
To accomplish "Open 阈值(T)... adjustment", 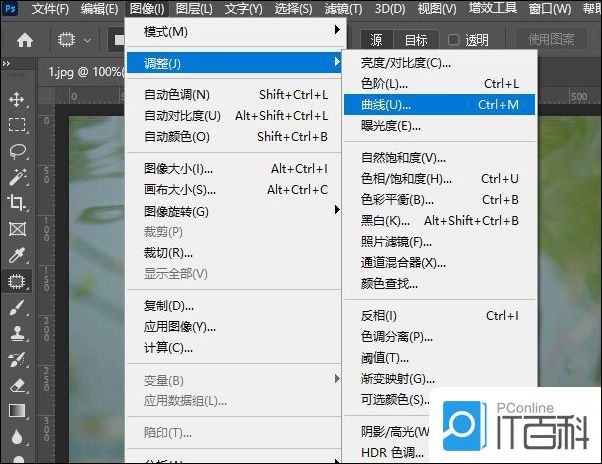I will 439,358.
